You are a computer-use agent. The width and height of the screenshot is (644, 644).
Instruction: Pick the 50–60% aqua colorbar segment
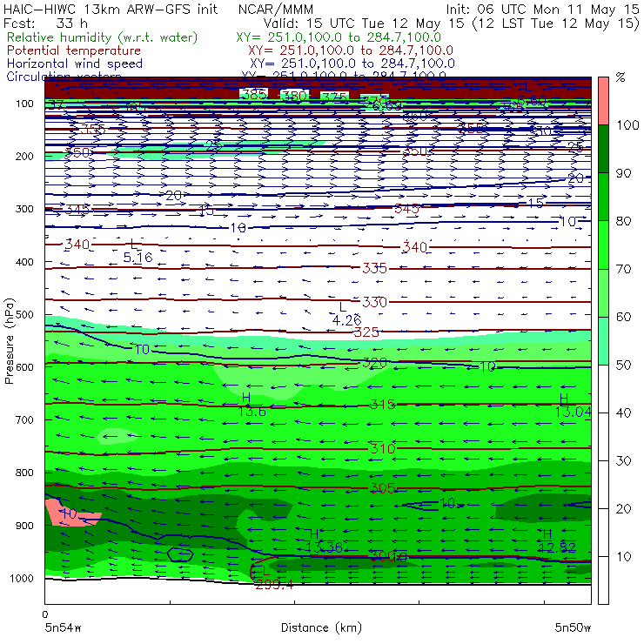pos(603,341)
